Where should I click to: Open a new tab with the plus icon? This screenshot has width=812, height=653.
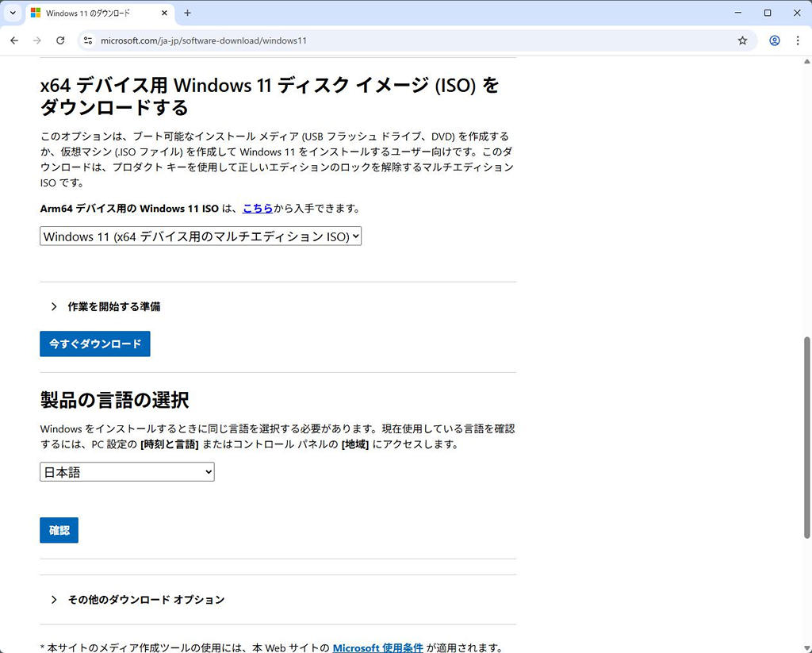[187, 13]
